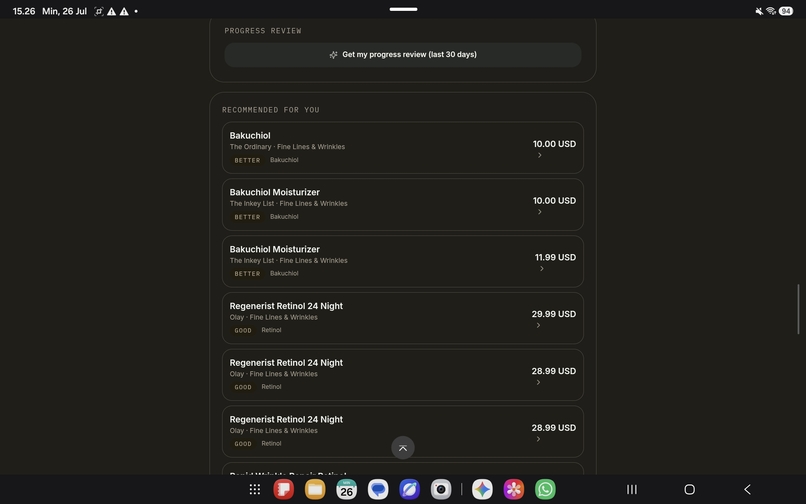The height and width of the screenshot is (504, 806).
Task: Tap the scroll-to-top round arrow button
Action: pyautogui.click(x=403, y=448)
